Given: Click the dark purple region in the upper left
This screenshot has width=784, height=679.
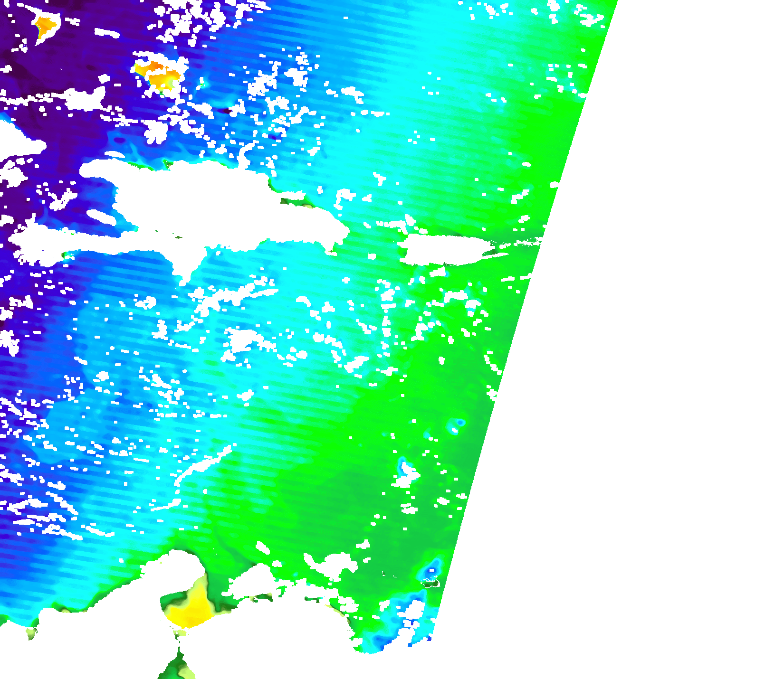Looking at the screenshot, I should point(29,71).
